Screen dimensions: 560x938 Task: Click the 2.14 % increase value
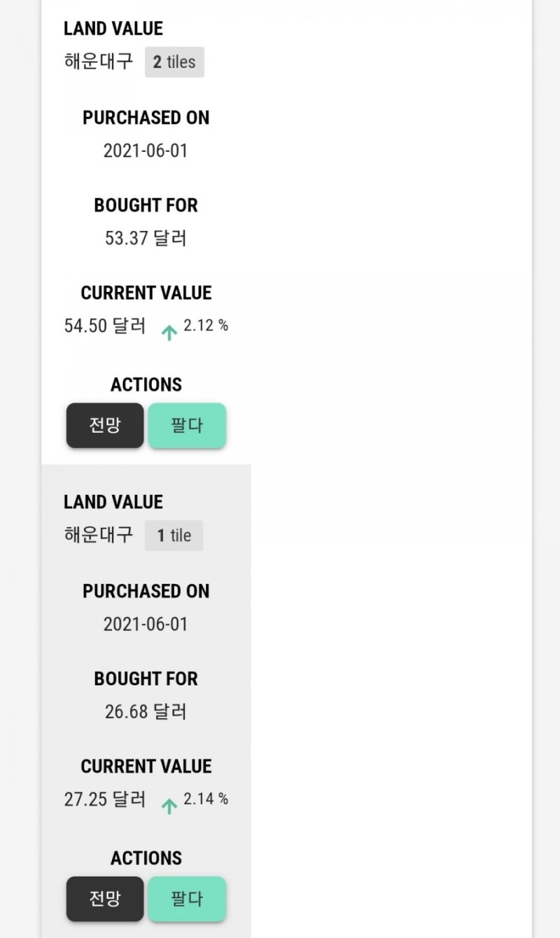(x=206, y=799)
